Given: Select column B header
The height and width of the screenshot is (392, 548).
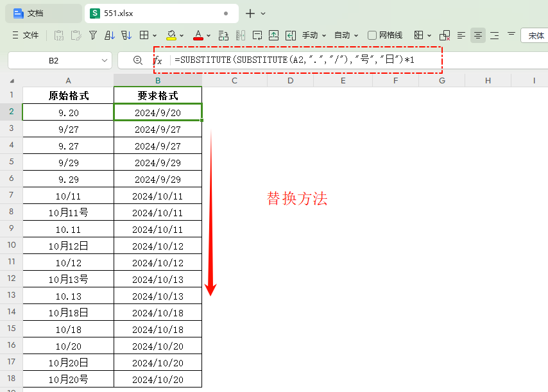Looking at the screenshot, I should [158, 81].
